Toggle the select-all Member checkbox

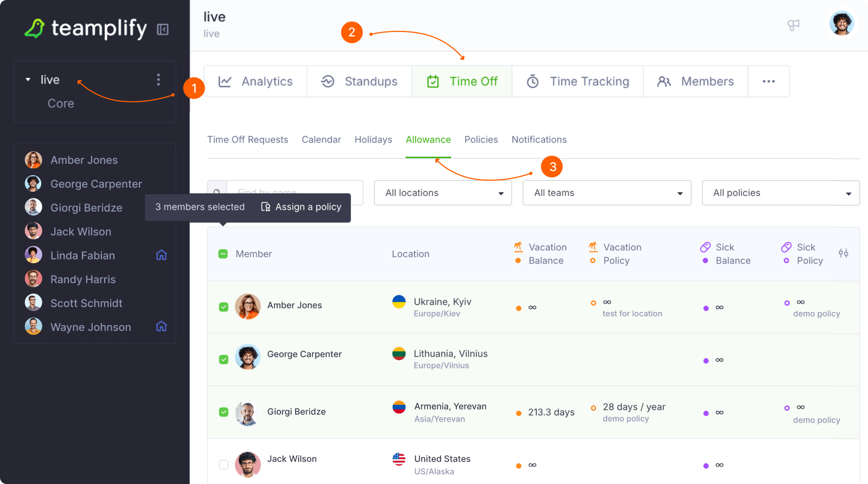[x=223, y=254]
